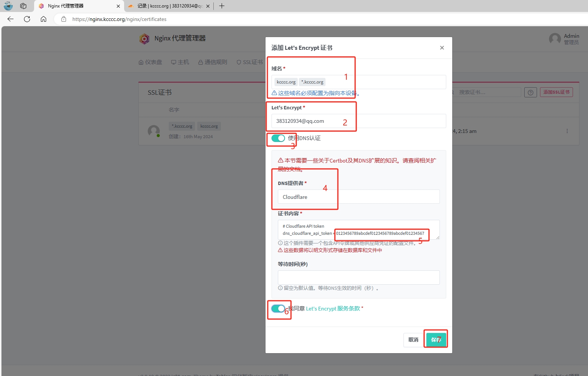Click the 保存 save button
Screen dimensions: 588x376
pyautogui.click(x=436, y=340)
